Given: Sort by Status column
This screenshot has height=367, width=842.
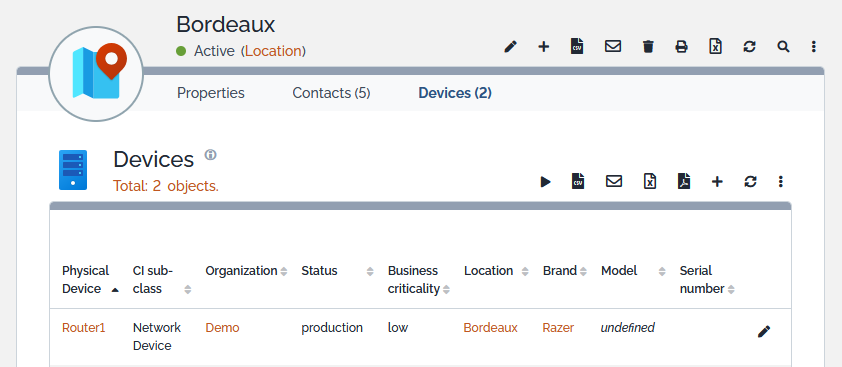Looking at the screenshot, I should coord(337,271).
